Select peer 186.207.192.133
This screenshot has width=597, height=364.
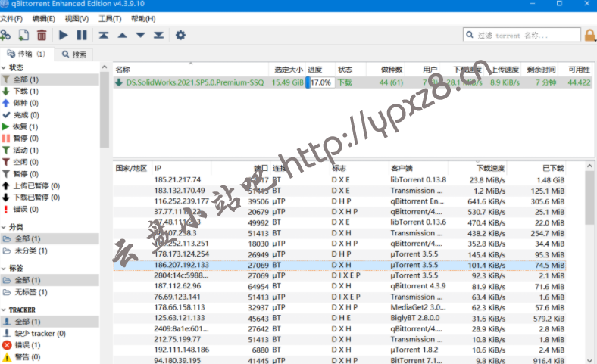[339, 265]
